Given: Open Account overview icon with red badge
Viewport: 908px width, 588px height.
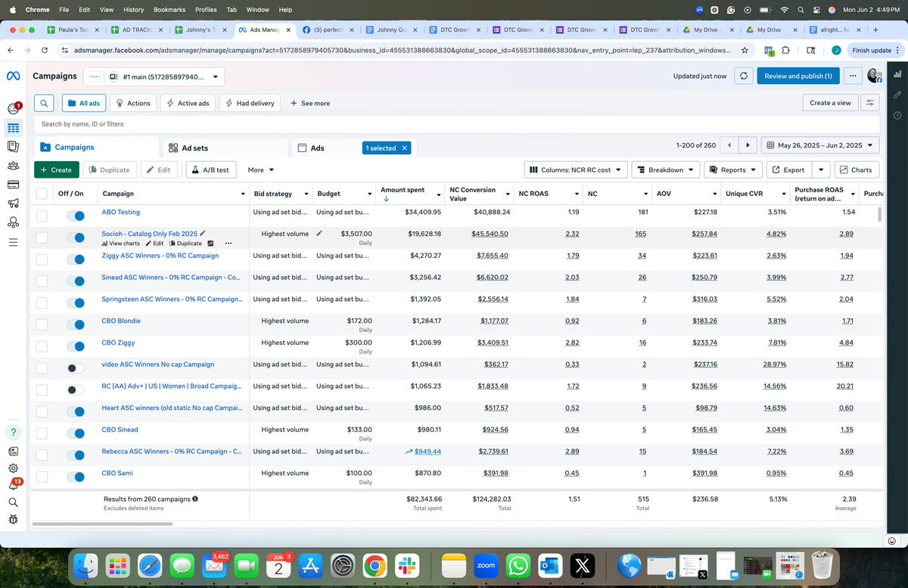Looking at the screenshot, I should [x=13, y=109].
